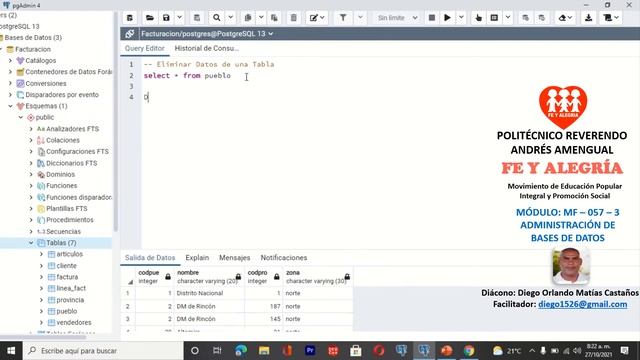Select the factura table in the tree
The height and width of the screenshot is (360, 640).
click(67, 277)
